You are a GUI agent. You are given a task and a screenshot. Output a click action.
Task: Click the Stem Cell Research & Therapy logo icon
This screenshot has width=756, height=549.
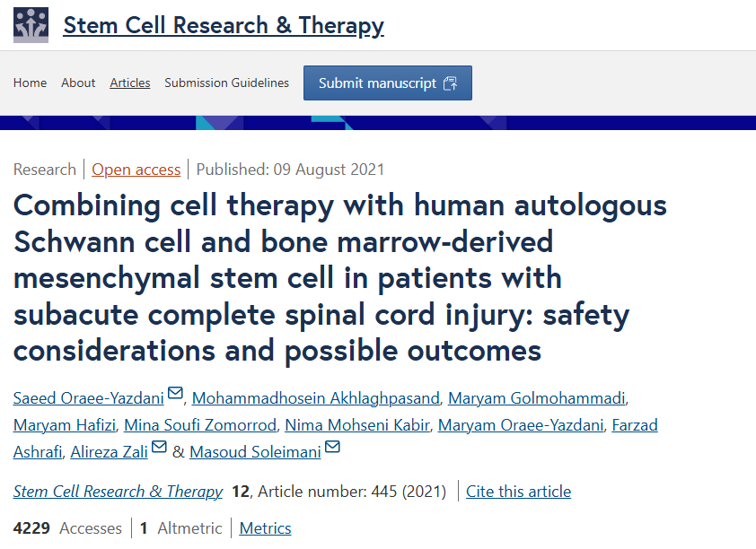pyautogui.click(x=31, y=24)
